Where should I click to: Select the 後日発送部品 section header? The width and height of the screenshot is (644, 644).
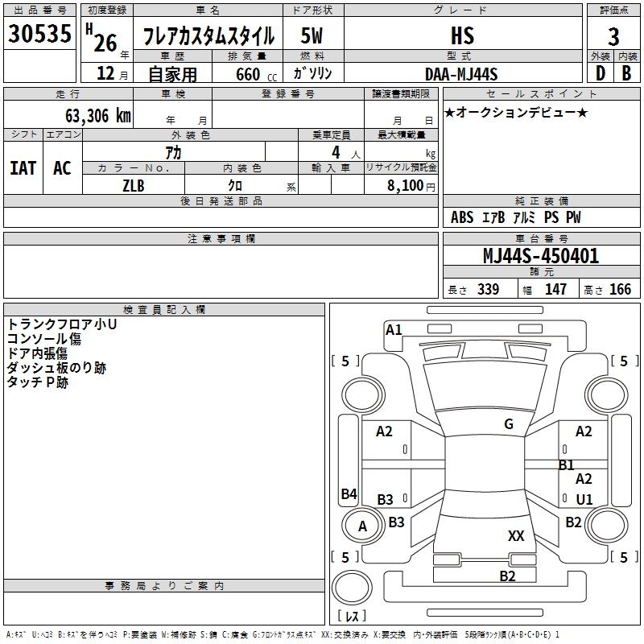221,200
